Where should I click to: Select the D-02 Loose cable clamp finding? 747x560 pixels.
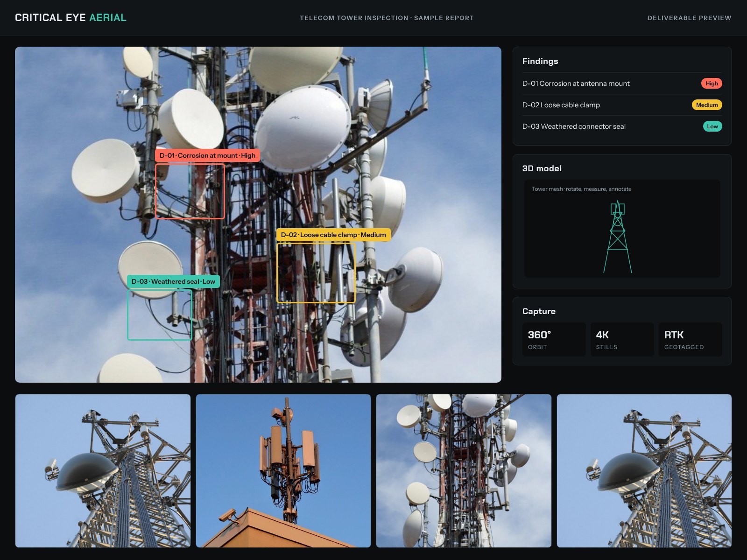(x=622, y=105)
